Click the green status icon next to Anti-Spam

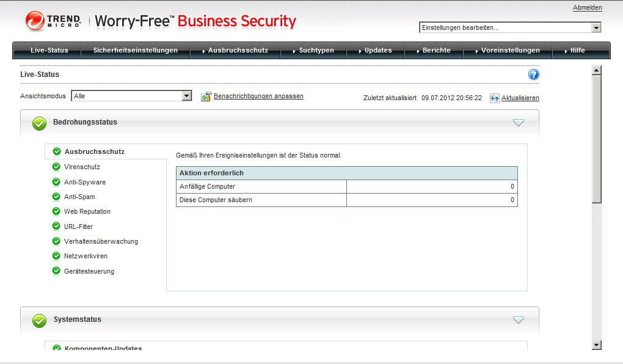pos(57,197)
